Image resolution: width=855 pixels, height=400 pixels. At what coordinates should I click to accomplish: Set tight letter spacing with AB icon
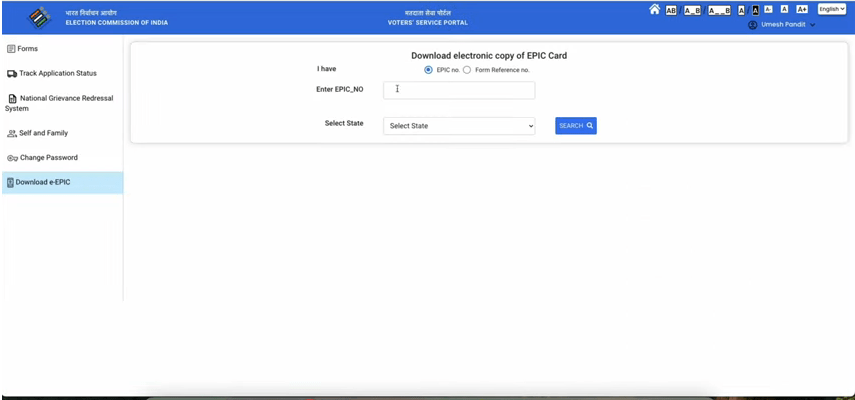671,10
